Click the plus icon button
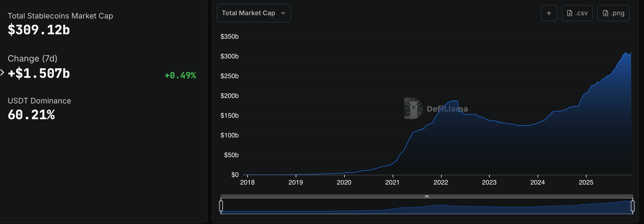The height and width of the screenshot is (224, 644). pos(549,13)
